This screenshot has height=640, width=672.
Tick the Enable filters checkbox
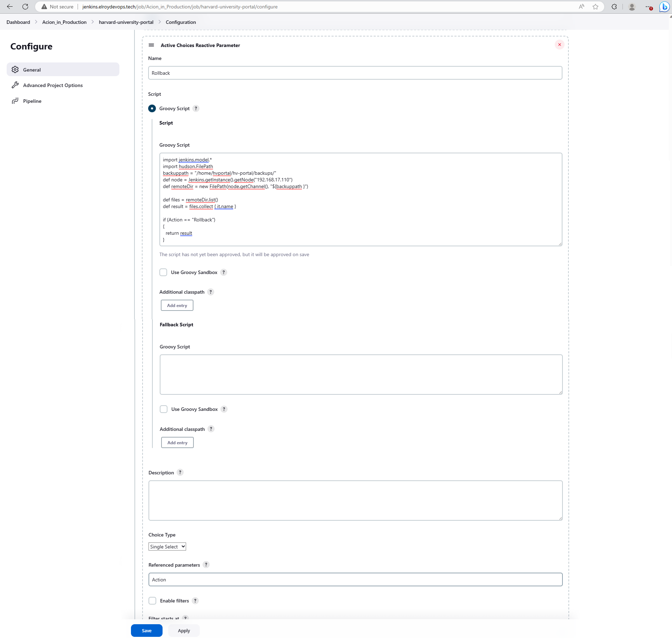coord(152,601)
